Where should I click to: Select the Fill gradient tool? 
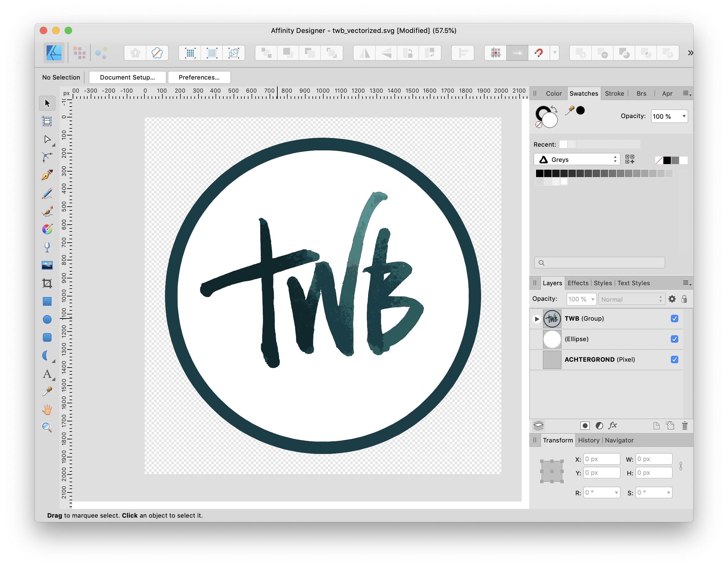tap(47, 229)
